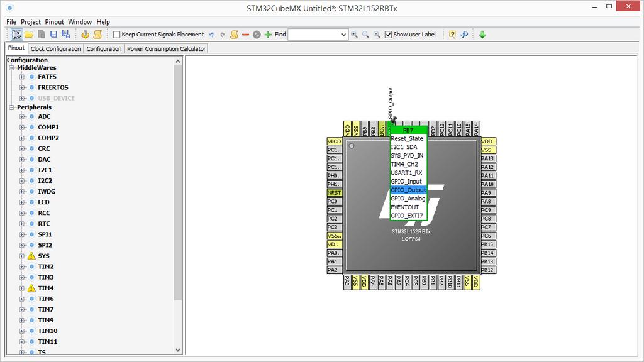The image size is (644, 362).
Task: Click the blue status icon beside FATFS
Action: (x=31, y=77)
